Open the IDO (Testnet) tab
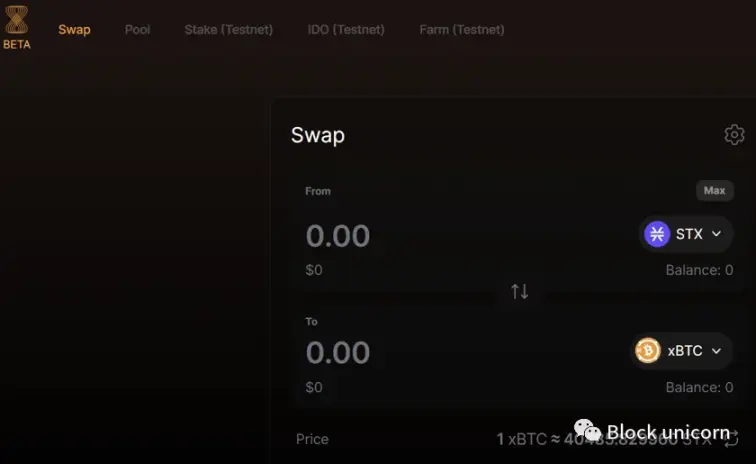The width and height of the screenshot is (756, 464). coord(346,29)
